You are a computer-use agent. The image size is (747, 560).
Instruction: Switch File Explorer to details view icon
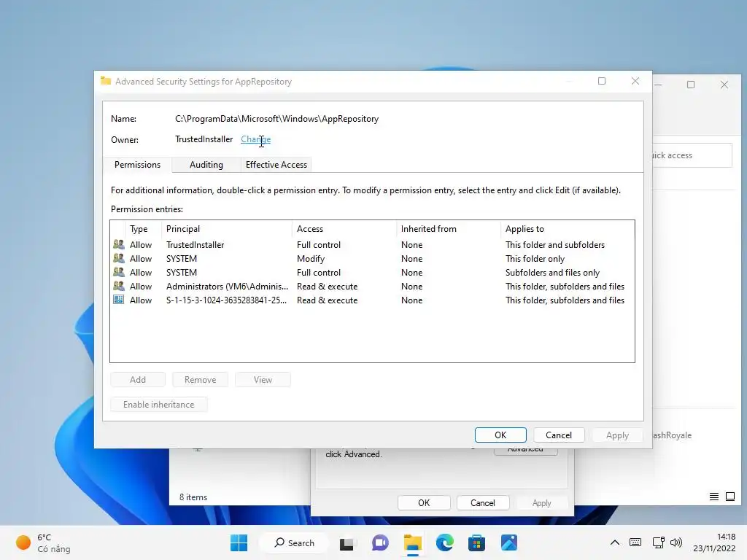pyautogui.click(x=713, y=497)
